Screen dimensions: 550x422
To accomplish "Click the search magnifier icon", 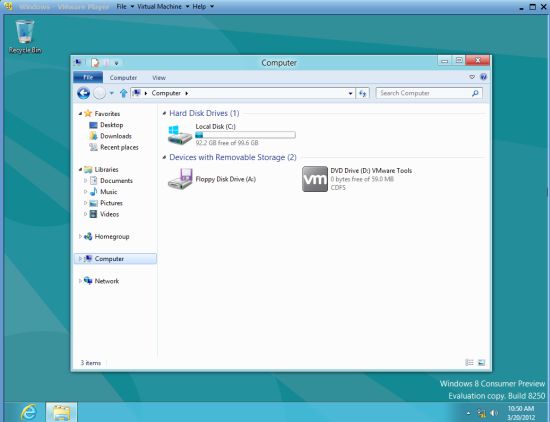I will click(x=475, y=93).
